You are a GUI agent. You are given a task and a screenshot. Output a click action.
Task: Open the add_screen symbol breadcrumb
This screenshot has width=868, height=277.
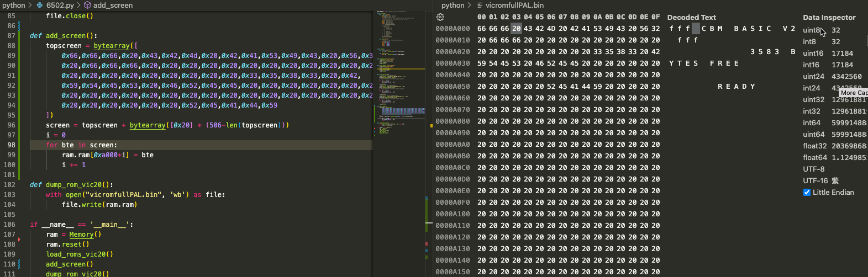(x=112, y=5)
